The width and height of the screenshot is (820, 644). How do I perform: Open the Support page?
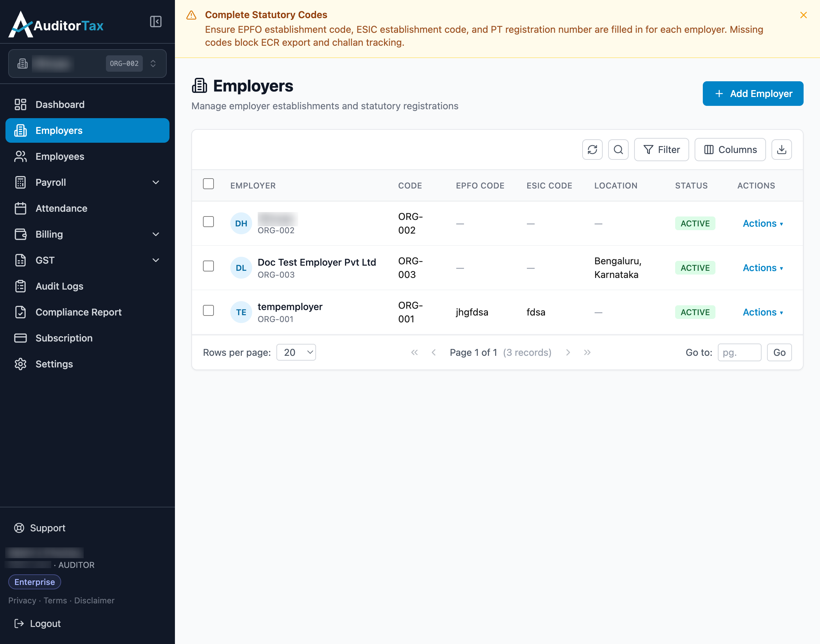pos(40,528)
